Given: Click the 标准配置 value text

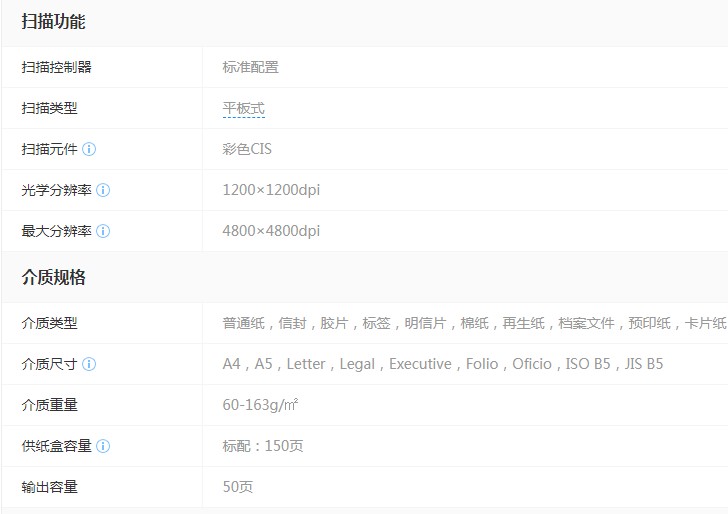Looking at the screenshot, I should pyautogui.click(x=250, y=67).
